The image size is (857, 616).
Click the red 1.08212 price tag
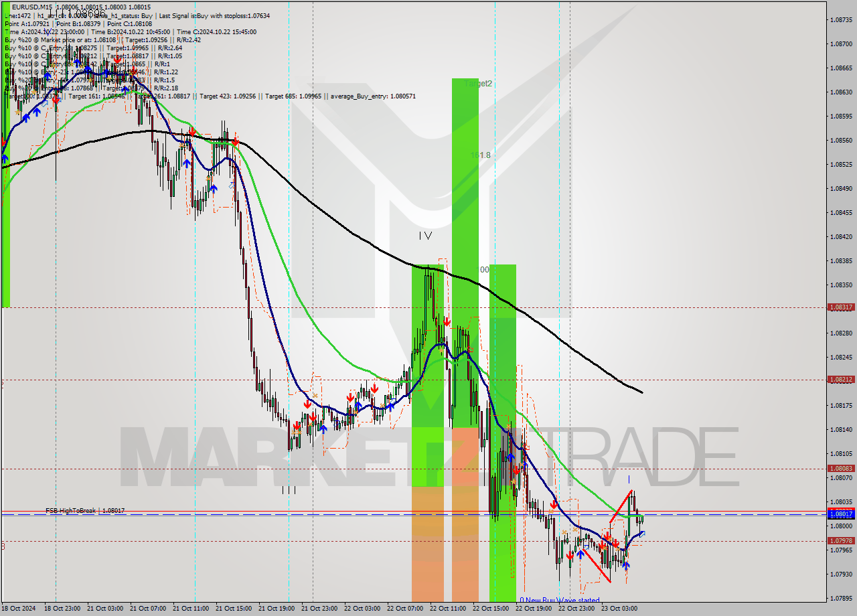pyautogui.click(x=841, y=379)
